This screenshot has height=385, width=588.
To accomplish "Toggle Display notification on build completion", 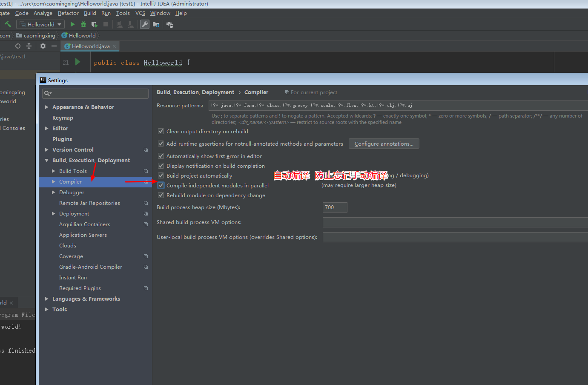I will [161, 166].
